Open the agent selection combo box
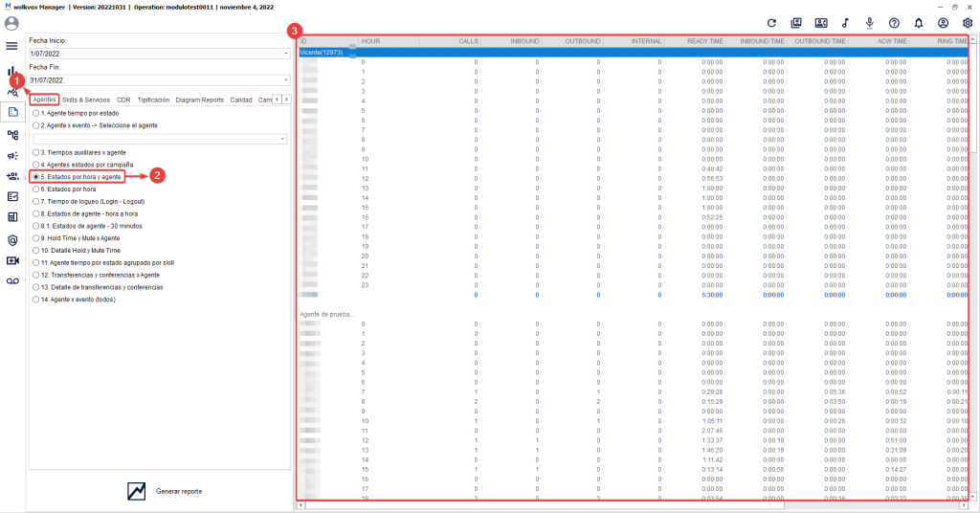980x513 pixels. click(160, 139)
